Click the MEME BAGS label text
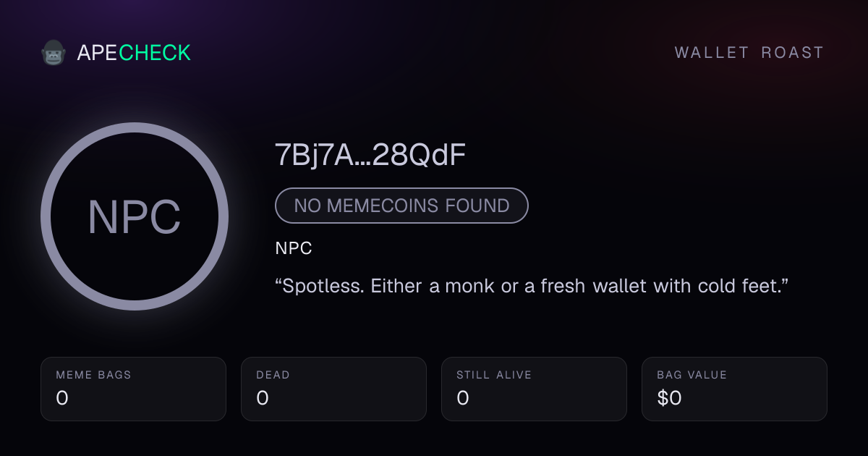The image size is (868, 456). (93, 375)
